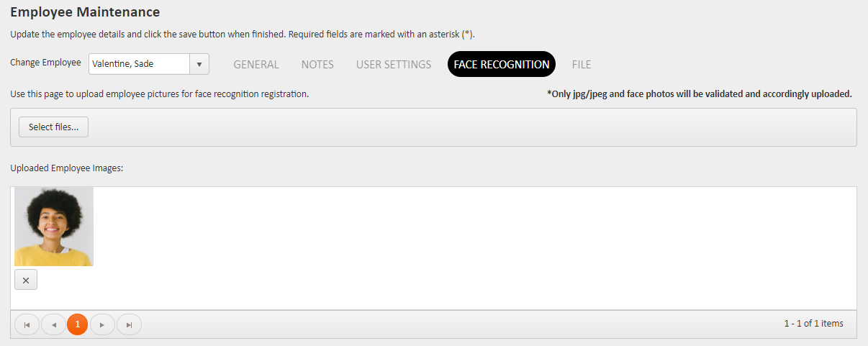The width and height of the screenshot is (868, 346).
Task: Click the Valentine, Sade employee combo box
Action: 139,64
